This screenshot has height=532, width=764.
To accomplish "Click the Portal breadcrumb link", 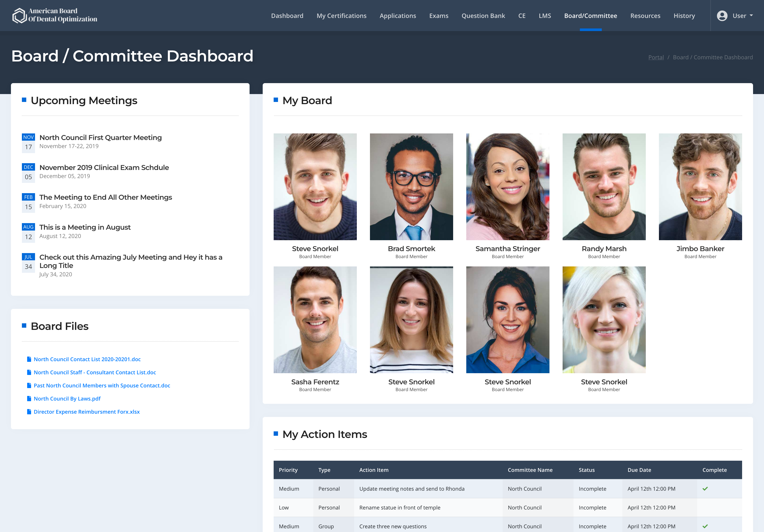I will point(655,57).
